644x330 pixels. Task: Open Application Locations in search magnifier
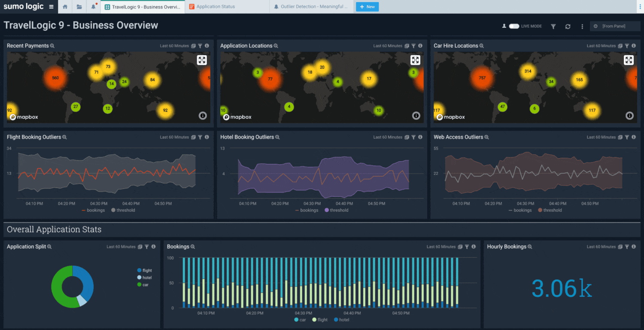pyautogui.click(x=276, y=46)
